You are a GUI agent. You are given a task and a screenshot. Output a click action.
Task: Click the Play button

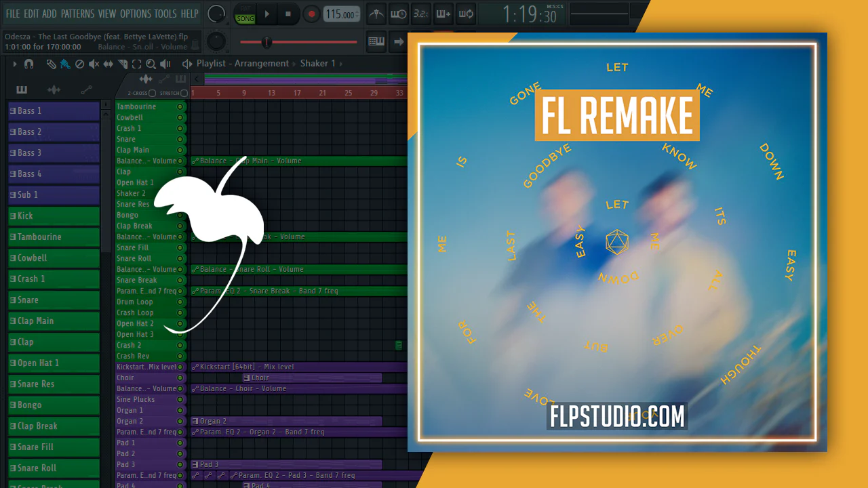(267, 14)
